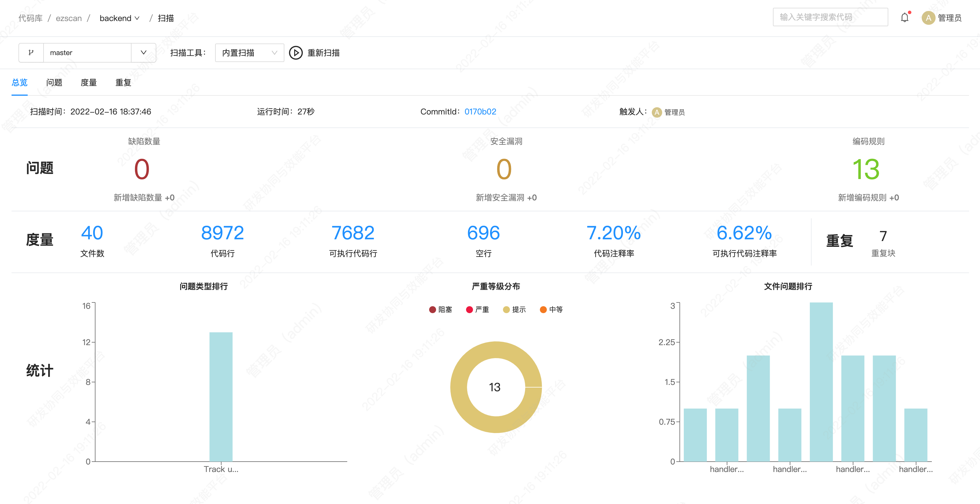The height and width of the screenshot is (504, 980).
Task: Click the notification bell icon
Action: (x=904, y=18)
